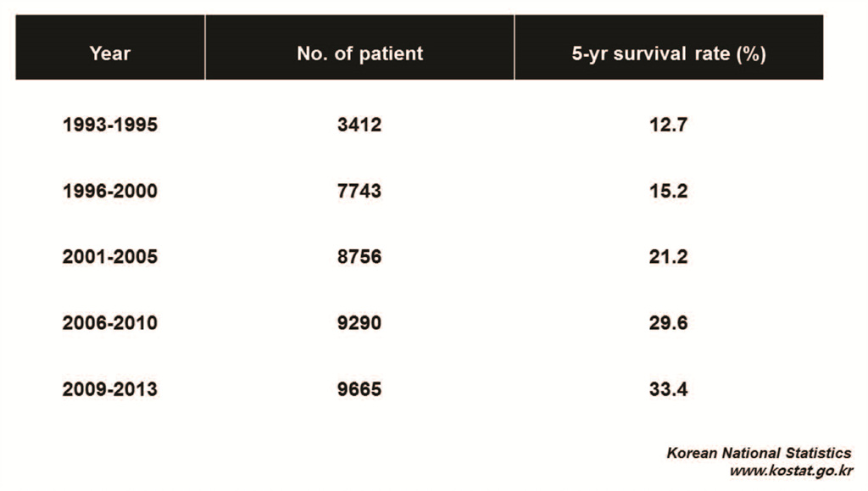Click patient count 9665
The width and height of the screenshot is (868, 491).
(x=359, y=389)
